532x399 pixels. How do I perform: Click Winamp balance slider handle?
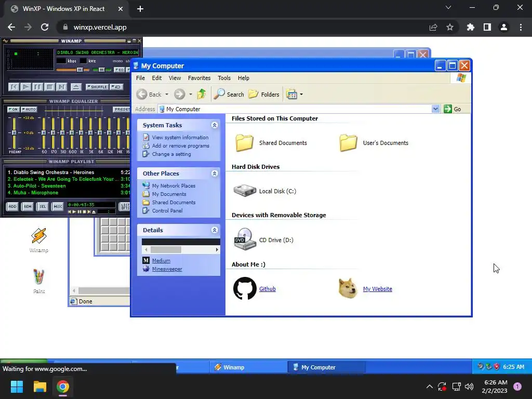[x=101, y=70]
